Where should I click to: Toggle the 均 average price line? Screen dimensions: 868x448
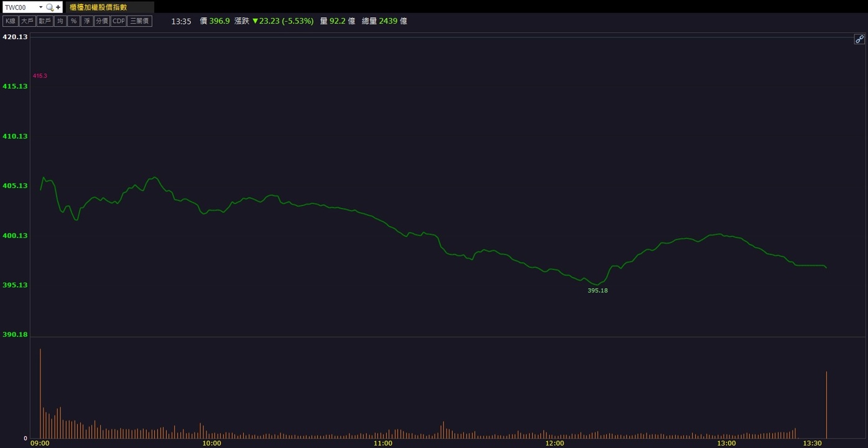[60, 21]
